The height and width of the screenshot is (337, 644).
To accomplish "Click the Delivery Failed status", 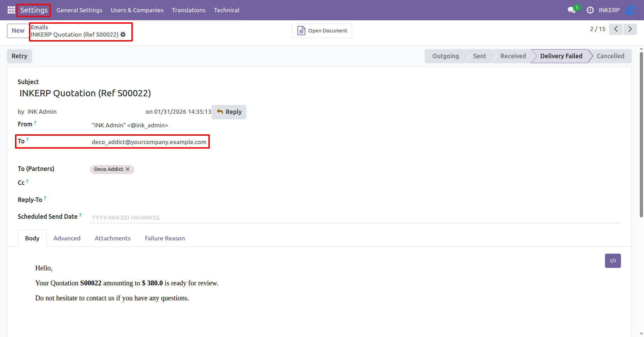I will pyautogui.click(x=561, y=56).
